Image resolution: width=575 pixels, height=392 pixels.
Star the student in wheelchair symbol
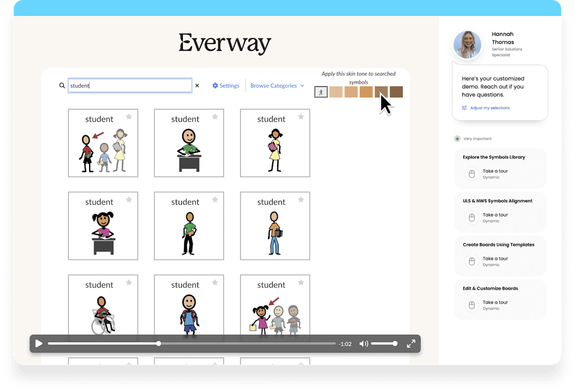pos(129,282)
